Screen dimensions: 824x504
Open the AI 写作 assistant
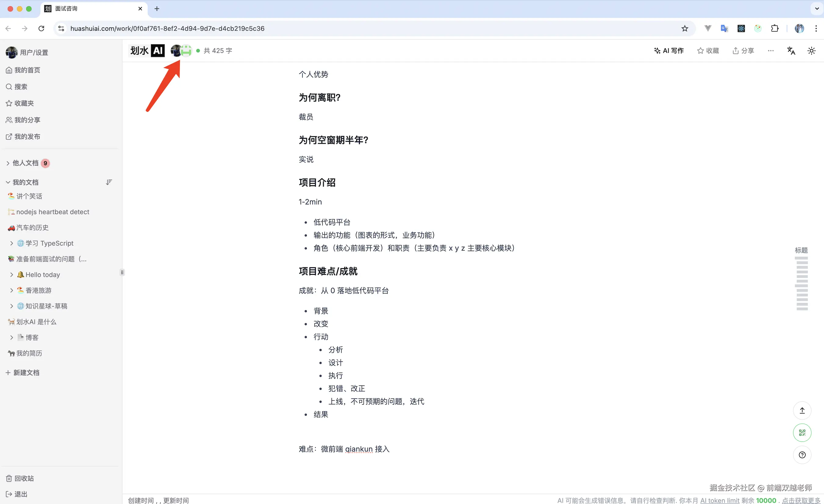[668, 51]
